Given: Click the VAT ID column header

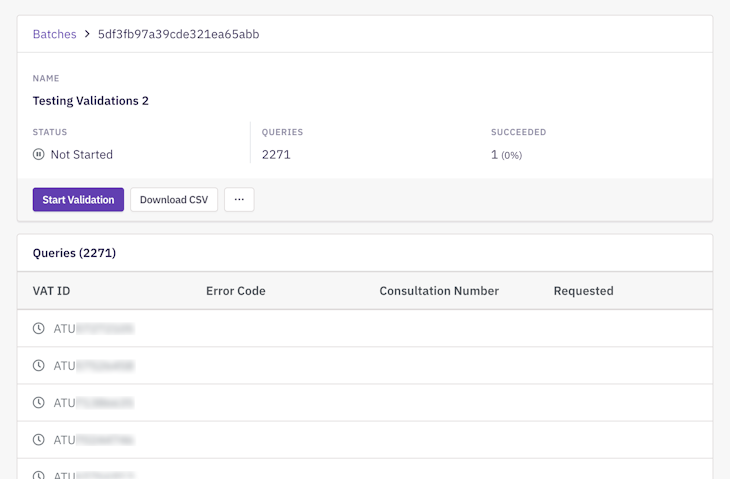Looking at the screenshot, I should click(x=52, y=291).
